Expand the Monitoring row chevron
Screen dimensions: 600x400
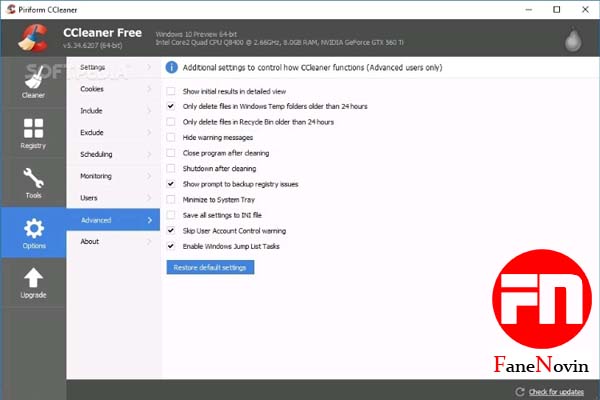coord(149,176)
